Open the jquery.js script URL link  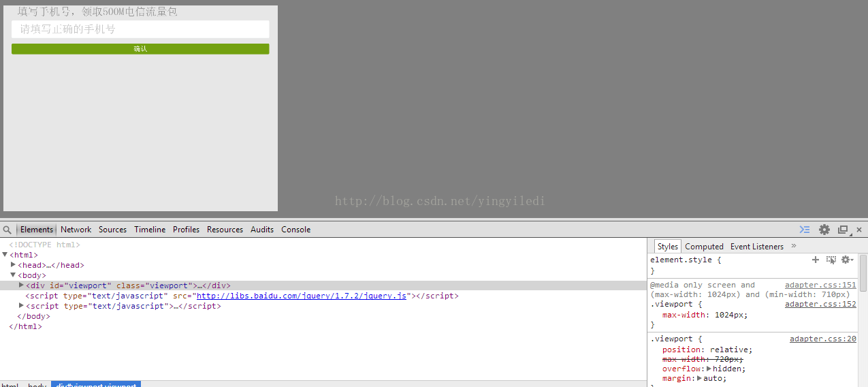302,296
